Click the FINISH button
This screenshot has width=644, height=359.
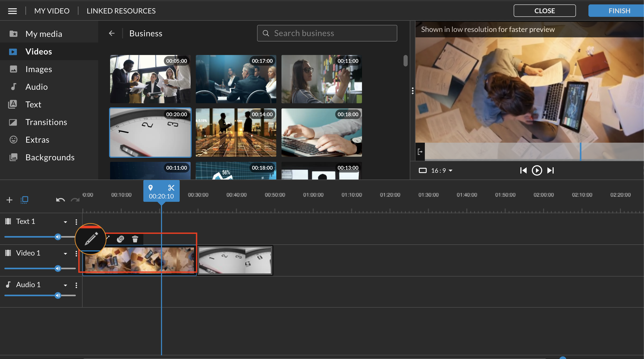[x=619, y=11]
